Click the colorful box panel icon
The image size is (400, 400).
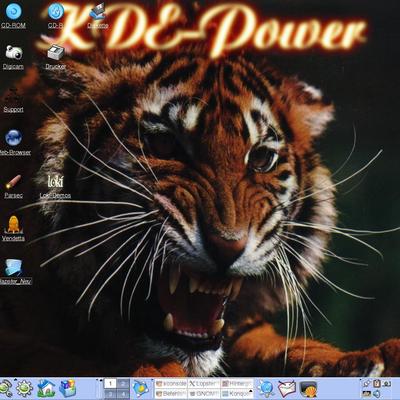point(68,388)
